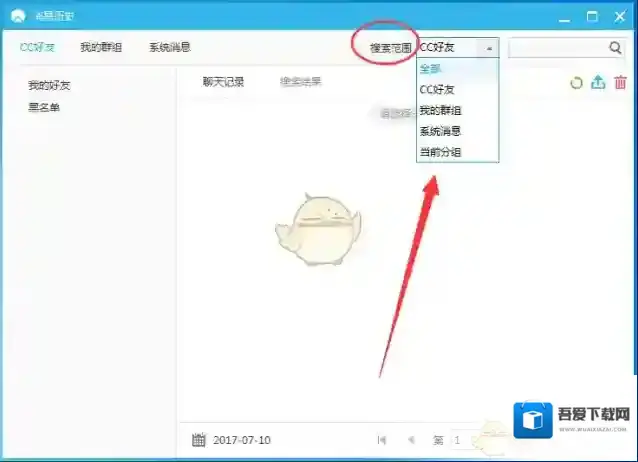Select 我的群组 option in dropdown list
638x462 pixels.
click(457, 110)
